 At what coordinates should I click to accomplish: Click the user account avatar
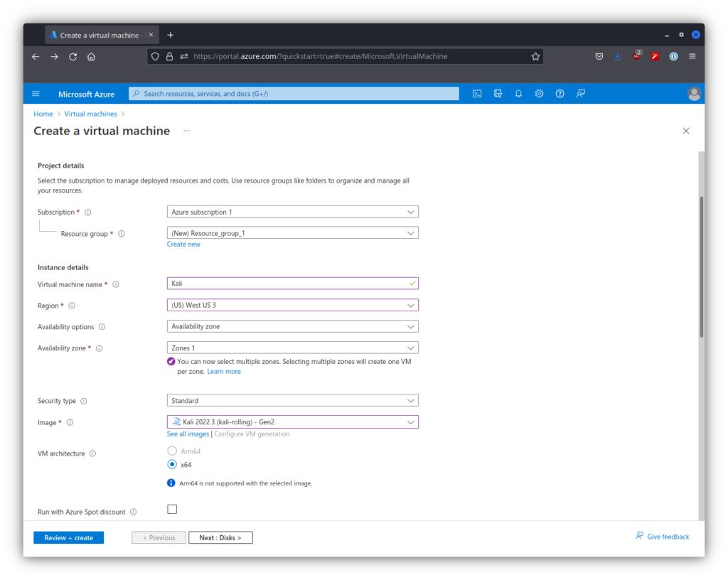pyautogui.click(x=694, y=94)
